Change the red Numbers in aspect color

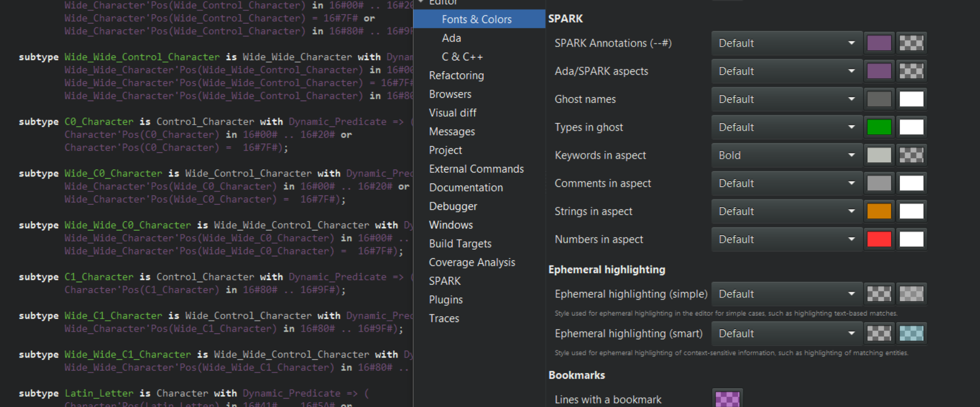pyautogui.click(x=879, y=239)
